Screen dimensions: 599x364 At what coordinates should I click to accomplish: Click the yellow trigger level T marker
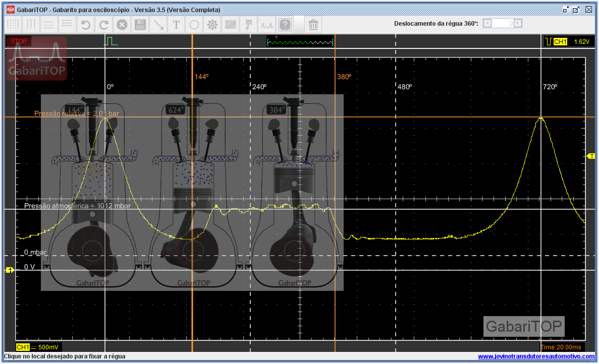click(x=591, y=156)
